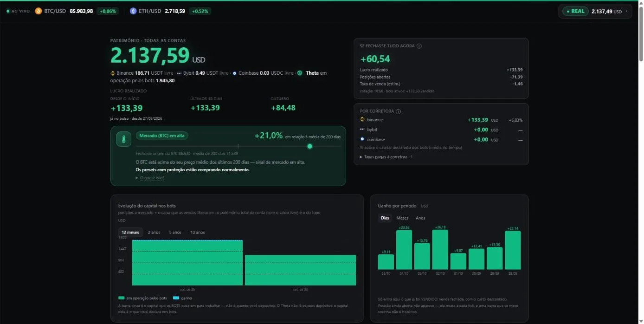Select the 12 meses chart range
This screenshot has height=324, width=644.
coord(130,233)
